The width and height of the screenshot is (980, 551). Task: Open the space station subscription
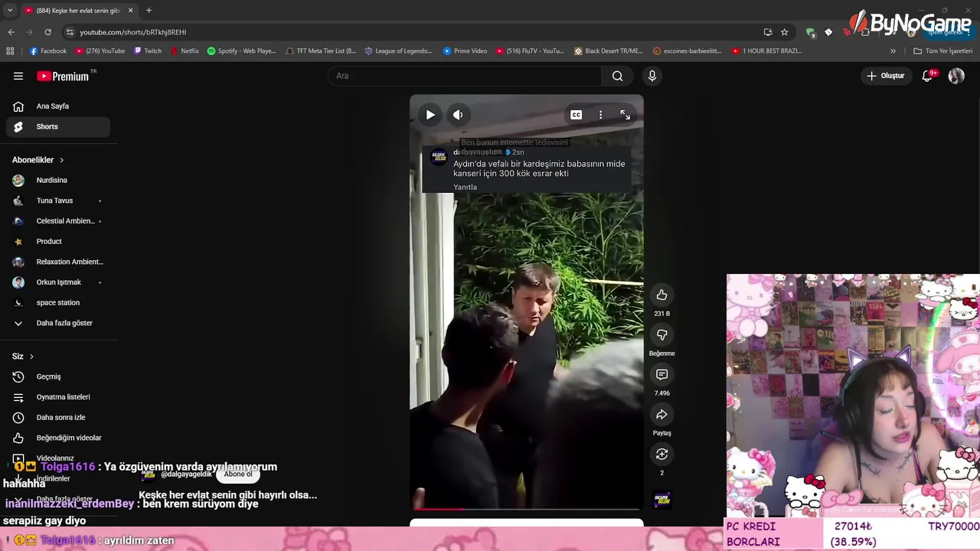[58, 303]
